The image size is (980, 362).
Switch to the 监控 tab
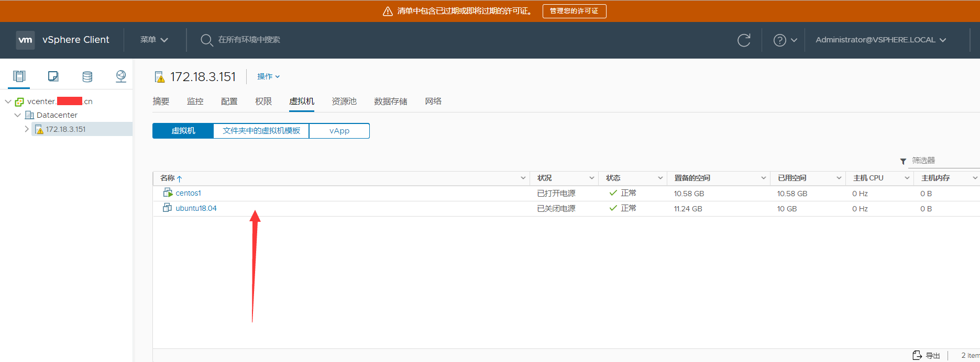pyautogui.click(x=195, y=101)
